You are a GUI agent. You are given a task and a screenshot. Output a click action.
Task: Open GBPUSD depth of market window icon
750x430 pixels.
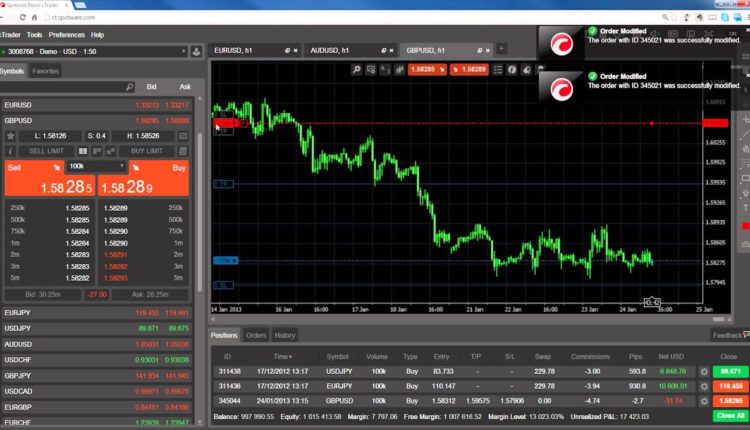(183, 136)
